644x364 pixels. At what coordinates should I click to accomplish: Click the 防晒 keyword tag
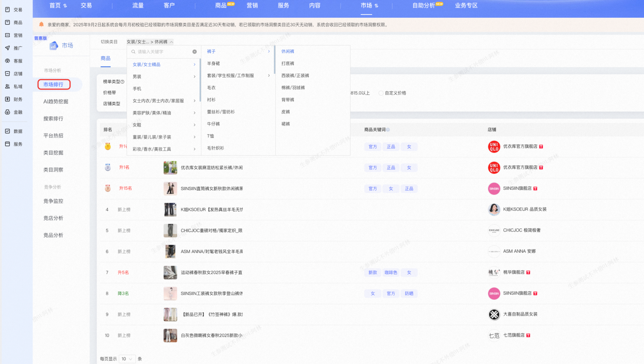[409, 293]
